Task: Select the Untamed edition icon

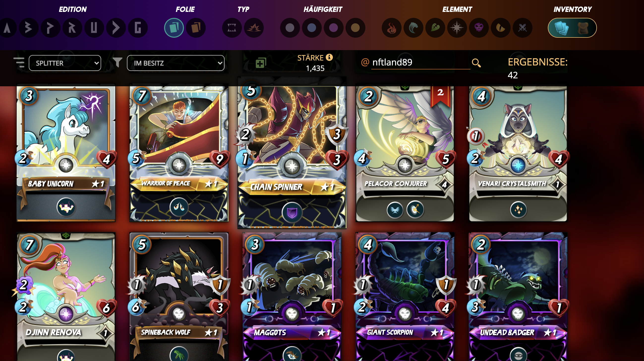Action: coord(94,28)
